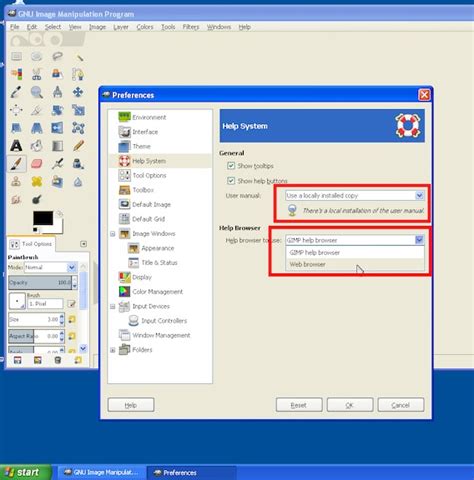Select the Rectangle Select tool
The width and height of the screenshot is (474, 480).
pos(16,56)
